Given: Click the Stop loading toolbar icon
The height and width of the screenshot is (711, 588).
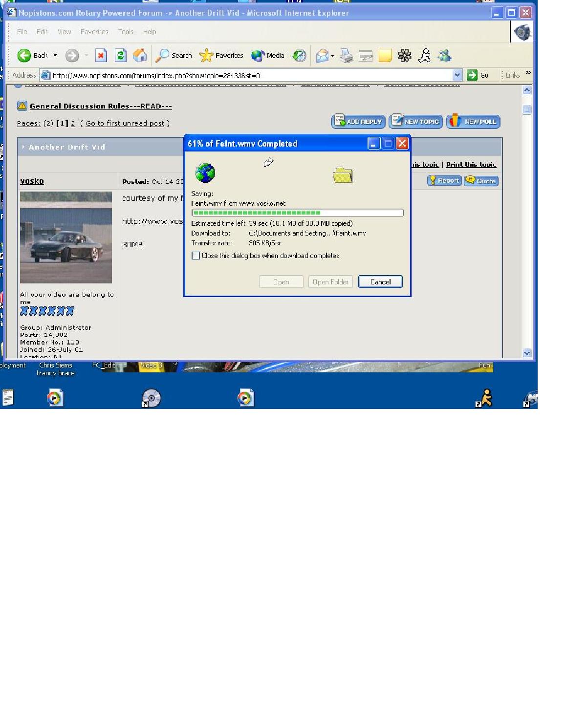Looking at the screenshot, I should click(101, 56).
